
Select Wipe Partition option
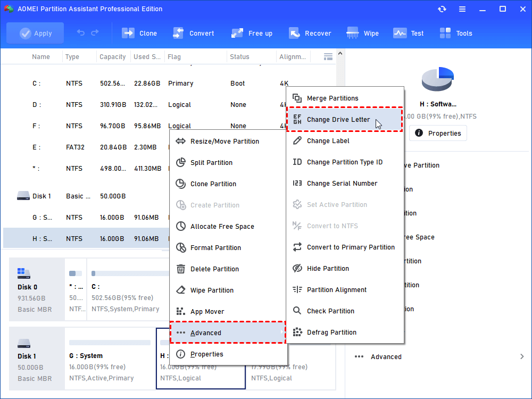[x=228, y=290]
